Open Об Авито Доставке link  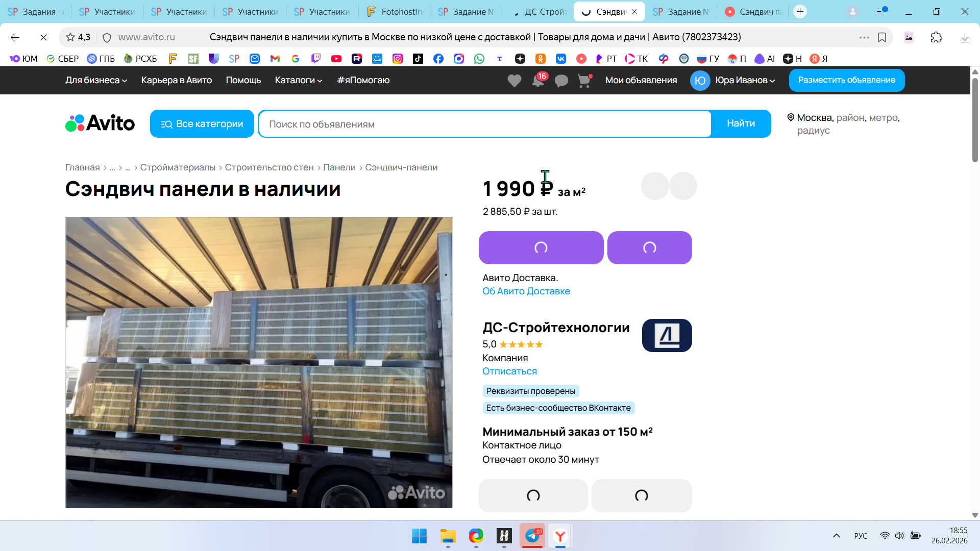click(x=526, y=291)
